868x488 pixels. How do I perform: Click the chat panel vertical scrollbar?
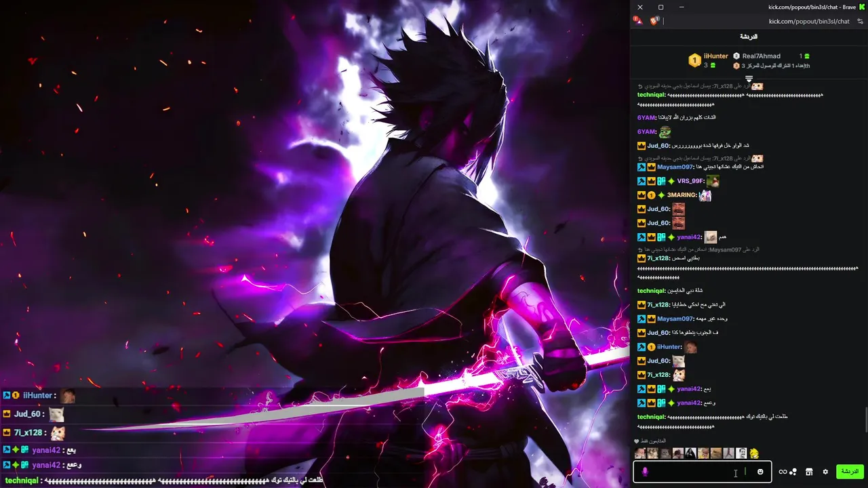tap(866, 420)
